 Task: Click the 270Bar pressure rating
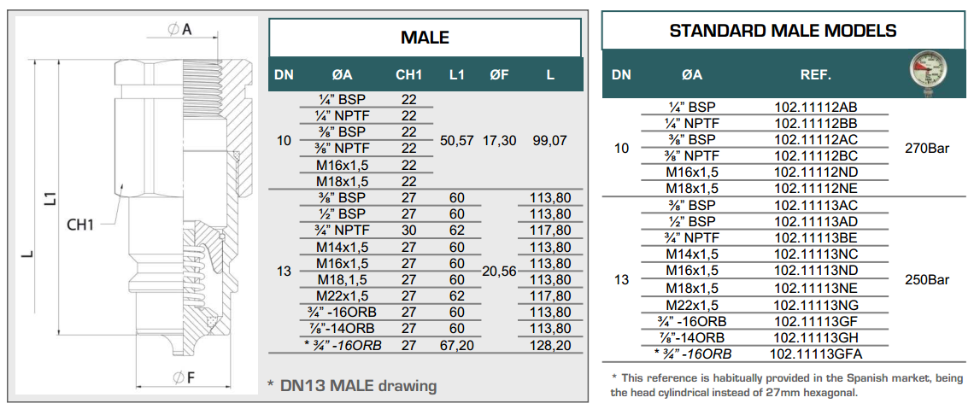tap(926, 148)
